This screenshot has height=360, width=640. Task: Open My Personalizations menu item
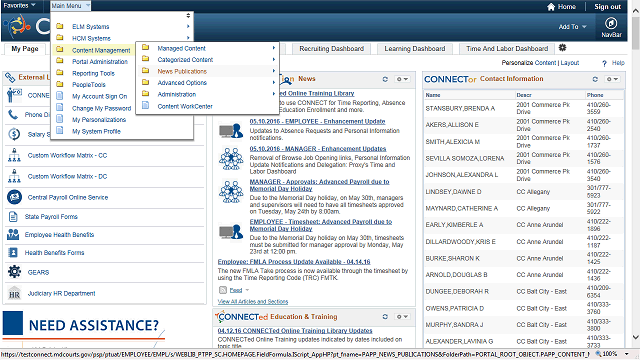click(99, 120)
